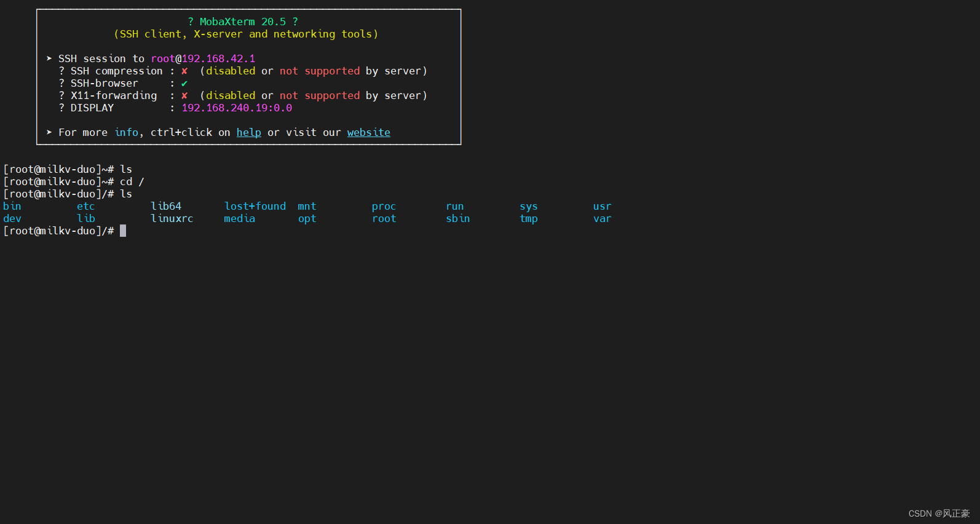Screen dimensions: 980x524
Task: Open the help link in banner
Action: pyautogui.click(x=249, y=132)
